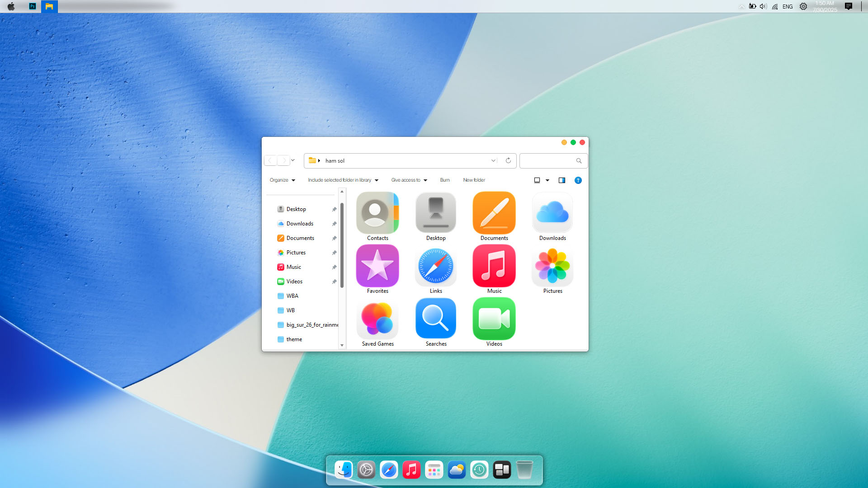Expand the address bar history dropdown

point(493,160)
